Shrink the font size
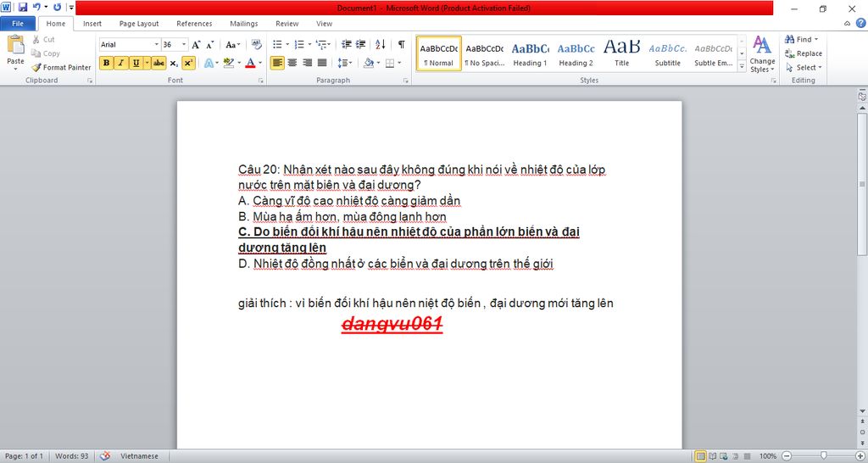Viewport: 868px width, 463px height. pos(210,45)
